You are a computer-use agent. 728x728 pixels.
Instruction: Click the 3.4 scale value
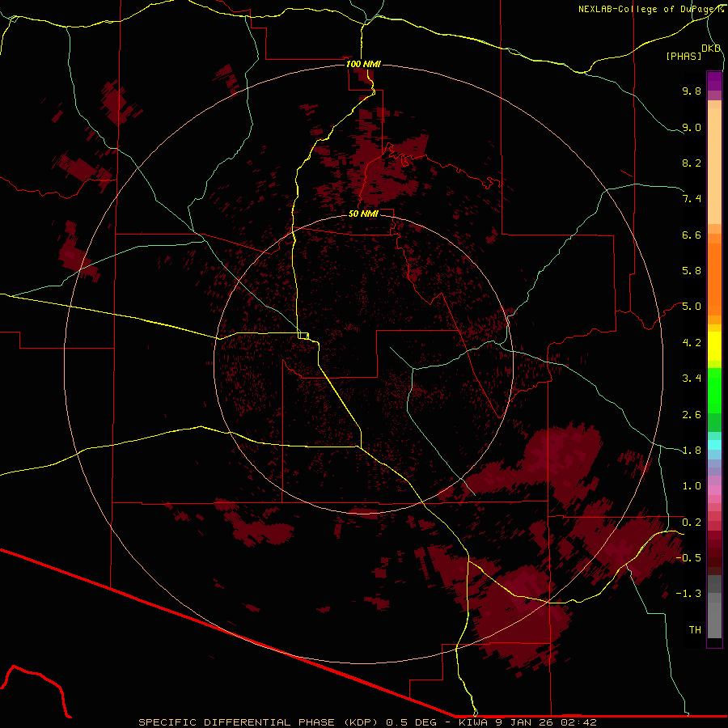(692, 379)
